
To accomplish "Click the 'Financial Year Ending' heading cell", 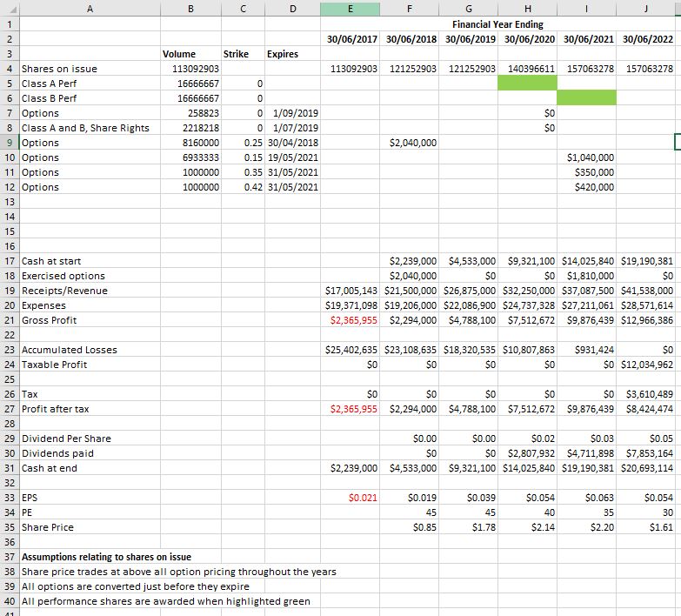I will click(x=497, y=24).
